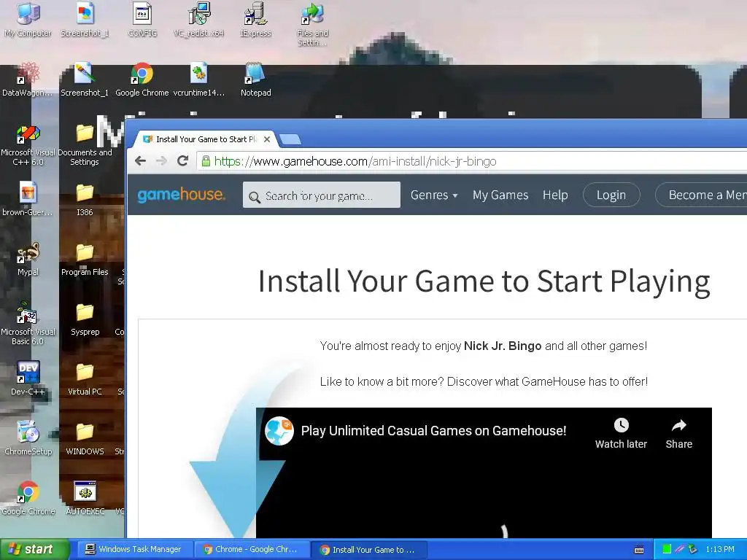Select the Install Your Game to Start tab
The width and height of the screenshot is (747, 560).
tap(206, 139)
